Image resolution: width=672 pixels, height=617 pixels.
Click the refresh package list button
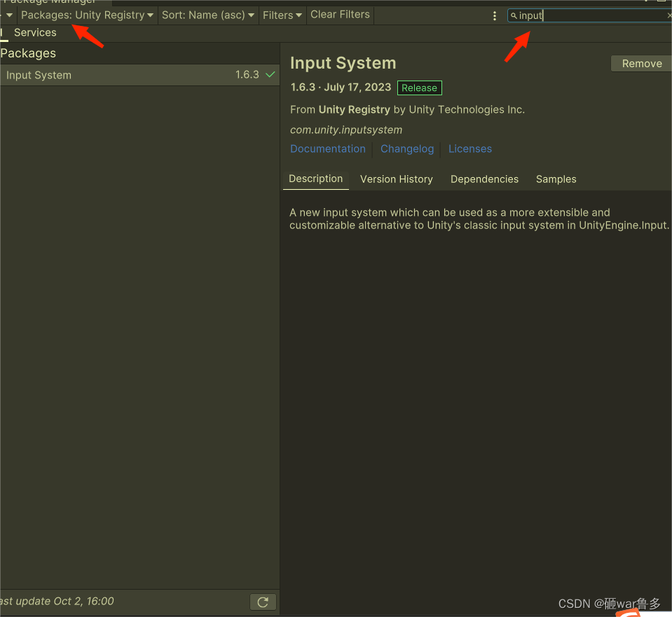[x=263, y=602]
